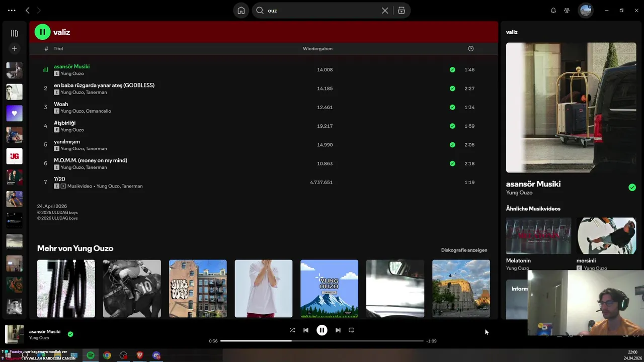
Task: Open the 7/20 album cover card
Action: point(66,289)
